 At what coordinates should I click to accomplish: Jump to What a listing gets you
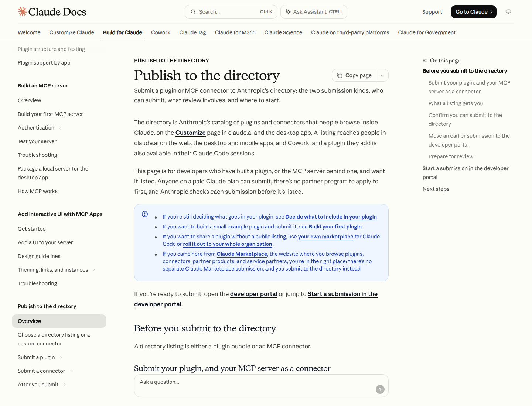[456, 103]
